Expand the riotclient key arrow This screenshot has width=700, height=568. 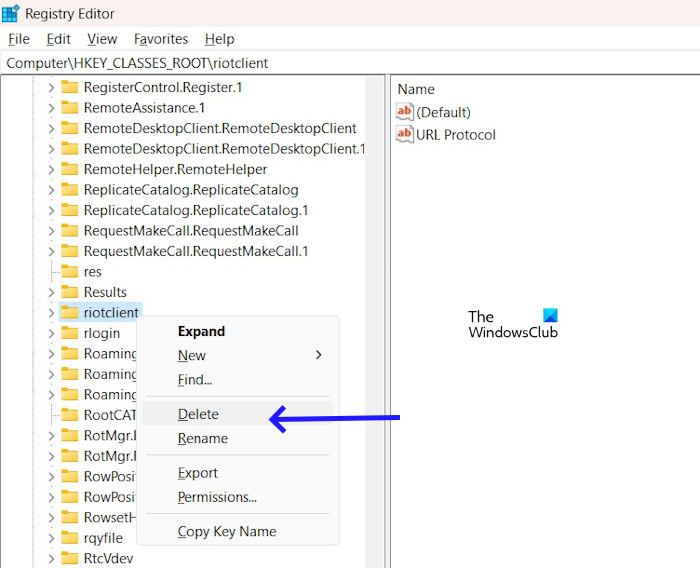tap(51, 313)
